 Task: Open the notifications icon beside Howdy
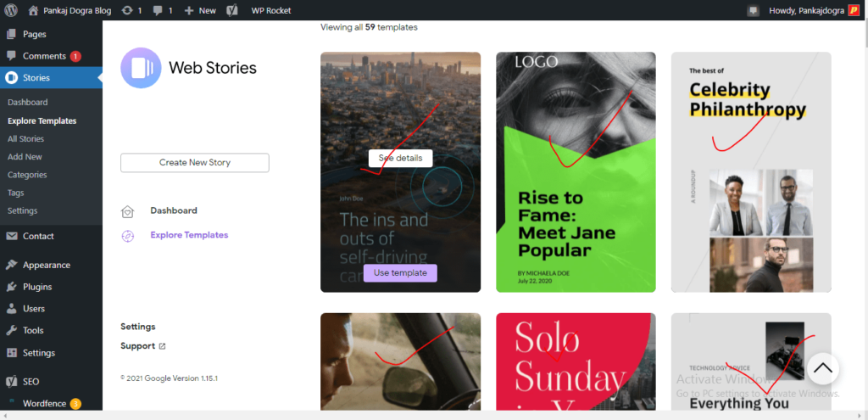[753, 10]
